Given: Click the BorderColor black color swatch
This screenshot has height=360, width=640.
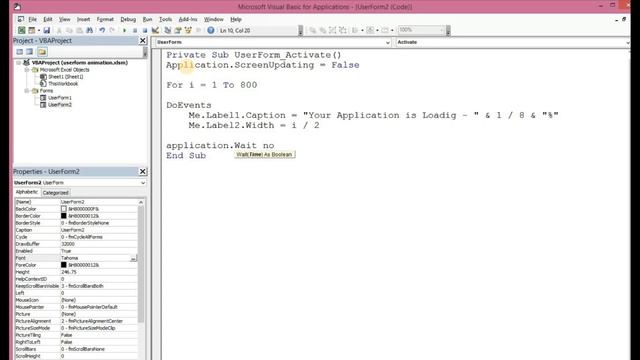Looking at the screenshot, I should pos(64,216).
